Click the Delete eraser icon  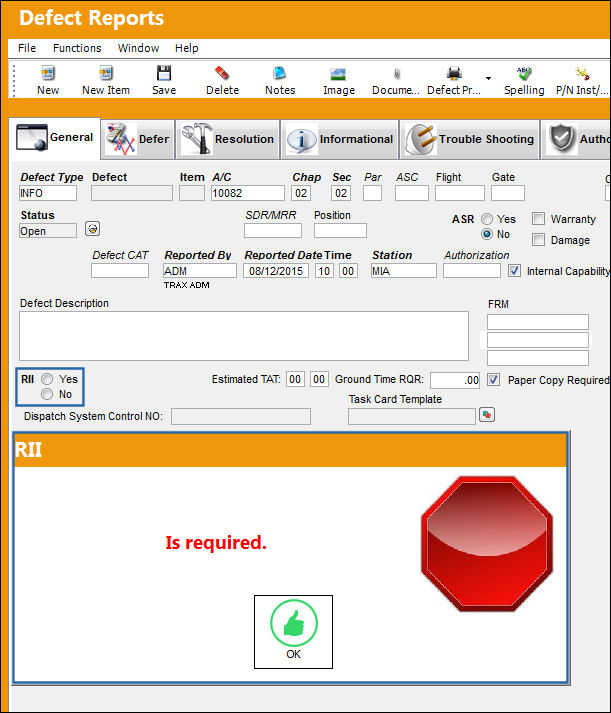point(222,73)
